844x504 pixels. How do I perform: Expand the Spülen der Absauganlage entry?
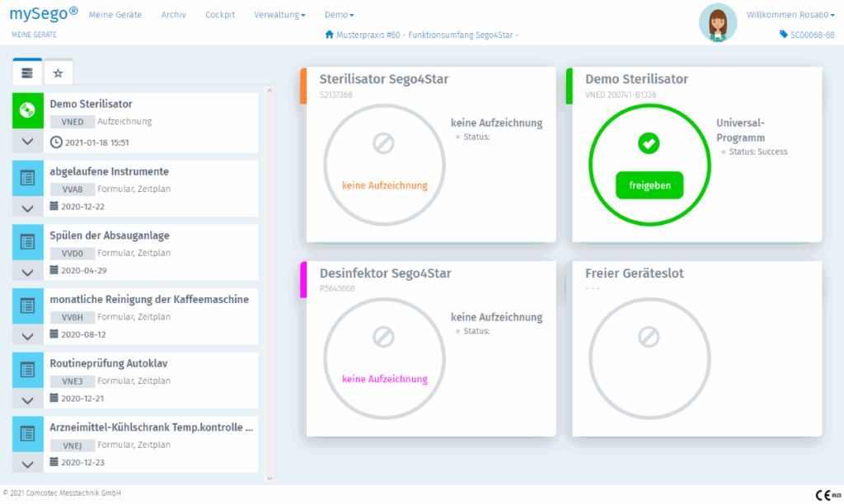(27, 272)
